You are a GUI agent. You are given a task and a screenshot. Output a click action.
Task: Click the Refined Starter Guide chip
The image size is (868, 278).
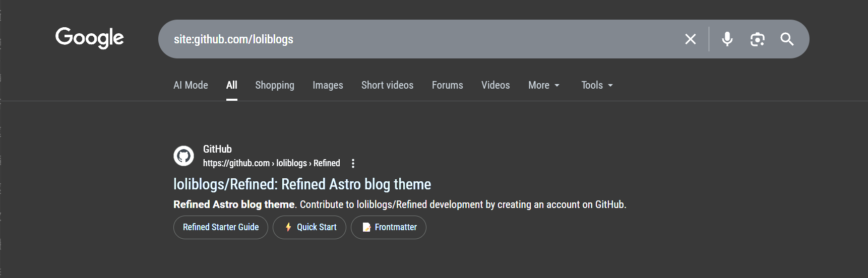(221, 227)
